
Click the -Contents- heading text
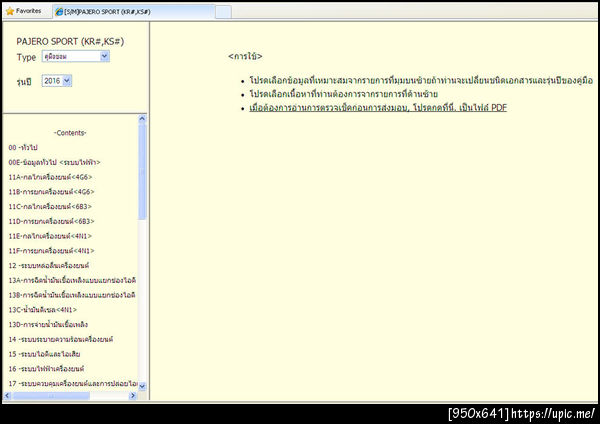pos(70,133)
